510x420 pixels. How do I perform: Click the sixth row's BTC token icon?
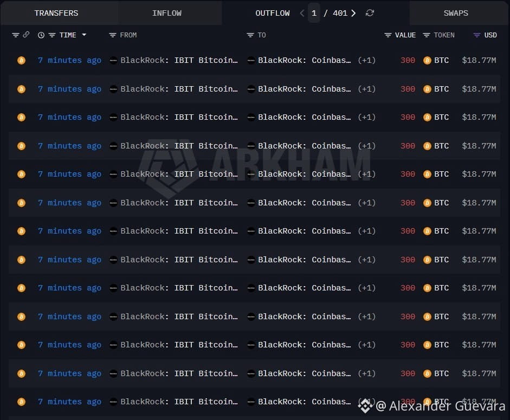427,203
